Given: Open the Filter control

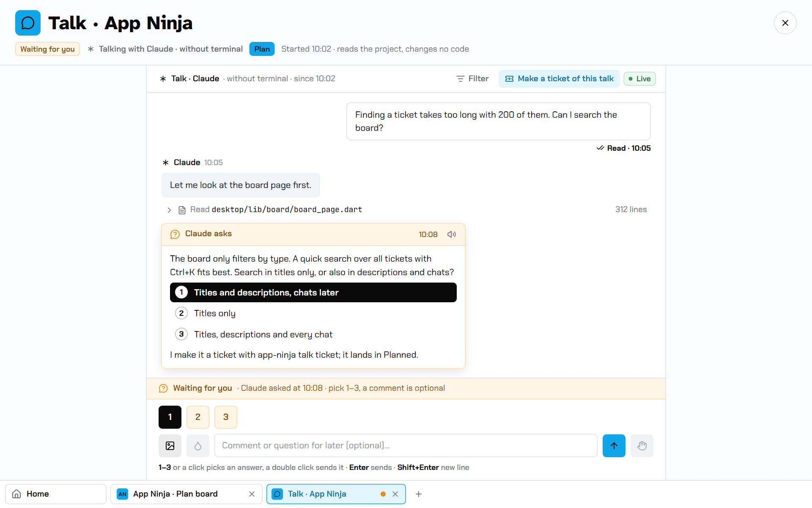Looking at the screenshot, I should (x=472, y=79).
